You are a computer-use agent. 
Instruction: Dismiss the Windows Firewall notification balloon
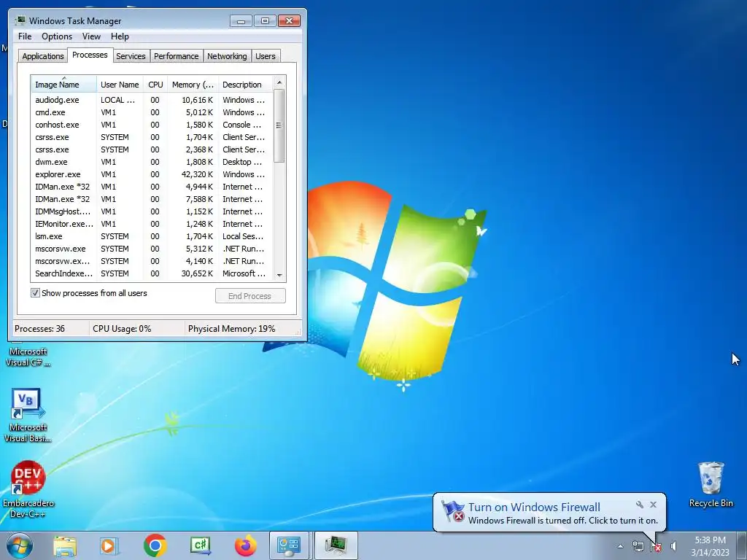point(653,505)
